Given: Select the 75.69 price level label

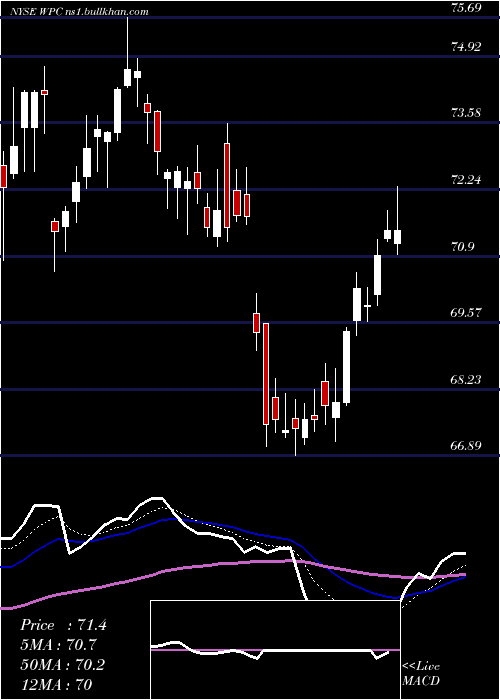Looking at the screenshot, I should click(467, 8).
